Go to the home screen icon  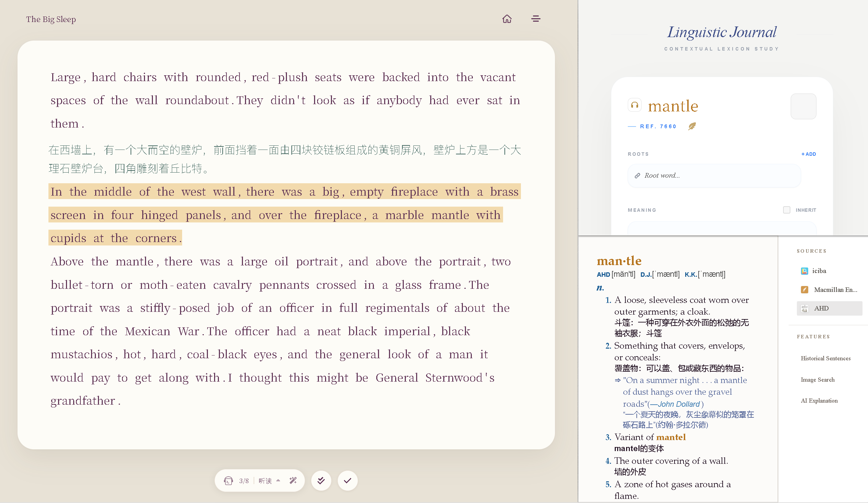[x=507, y=19]
